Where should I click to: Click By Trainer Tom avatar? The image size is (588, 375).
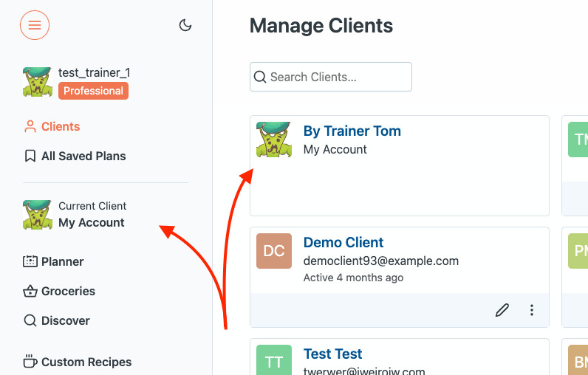point(274,140)
